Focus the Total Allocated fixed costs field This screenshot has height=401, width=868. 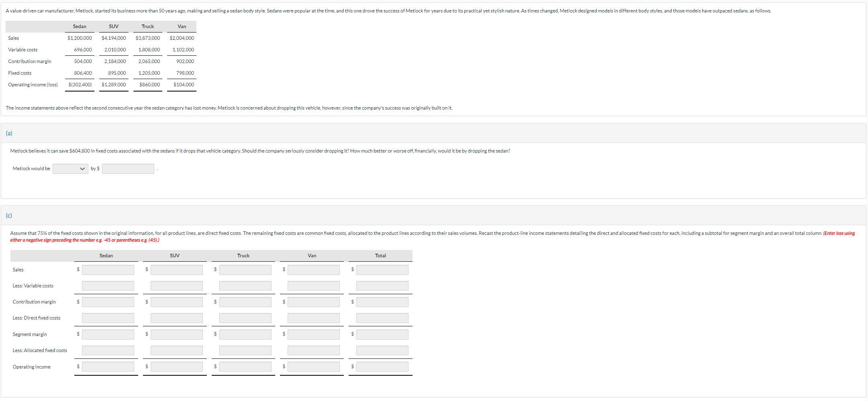coord(382,350)
